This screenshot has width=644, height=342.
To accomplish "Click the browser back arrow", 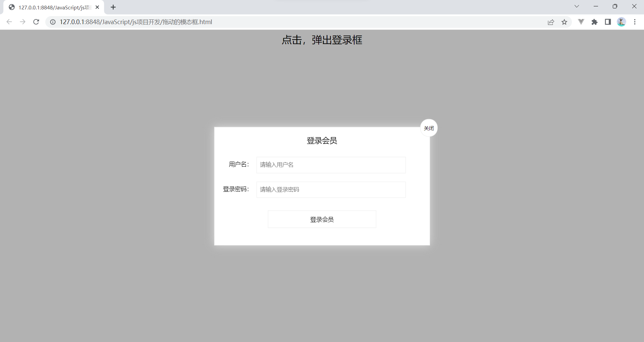I will [x=9, y=22].
